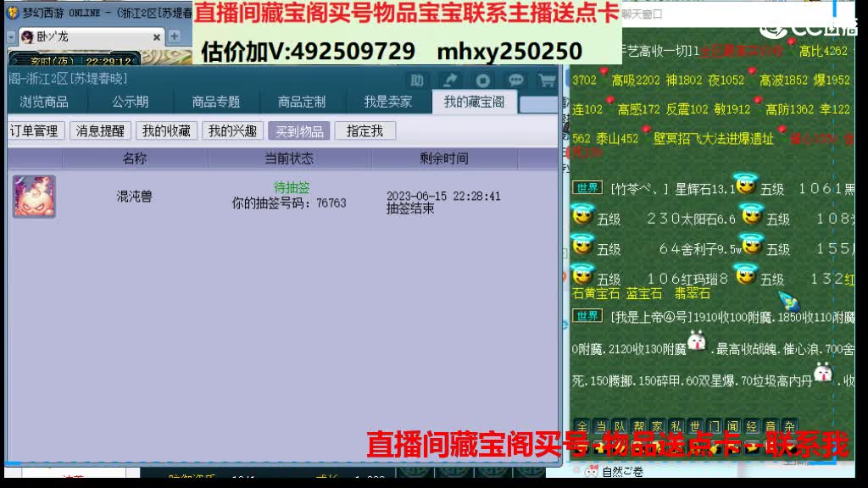Click the 待抽签 status text

[x=292, y=187]
